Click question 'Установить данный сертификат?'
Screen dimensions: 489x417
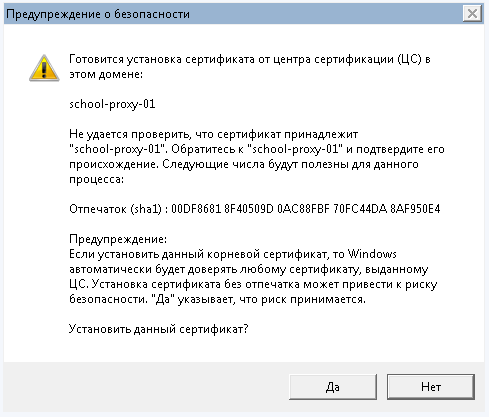[x=159, y=329]
